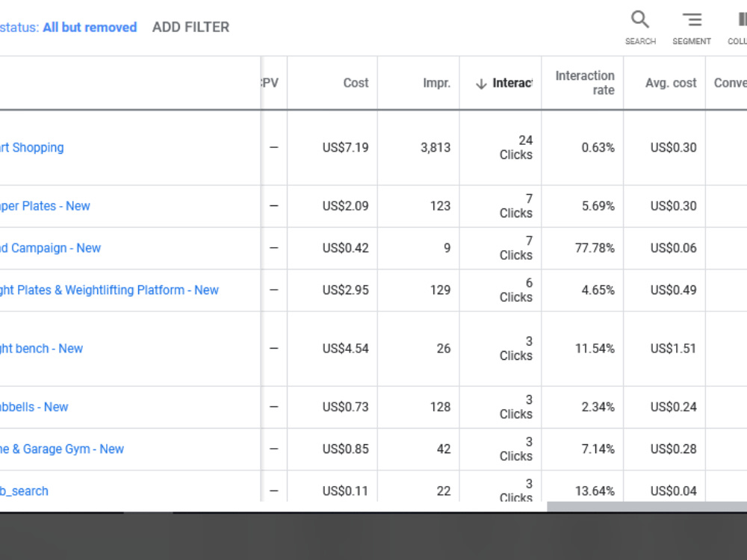Image resolution: width=747 pixels, height=560 pixels.
Task: Select avg. cost US$0.49
Action: point(674,290)
